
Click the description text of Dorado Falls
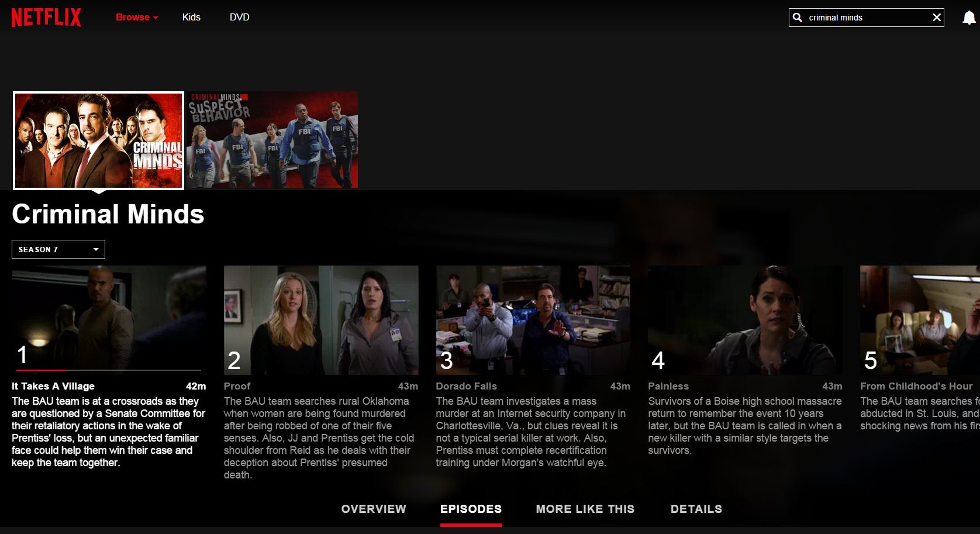531,432
